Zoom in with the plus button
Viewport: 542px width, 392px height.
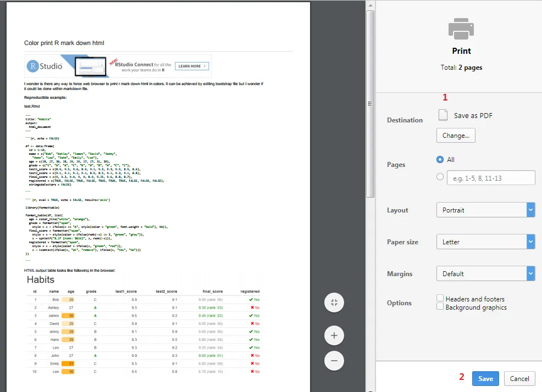coord(334,335)
